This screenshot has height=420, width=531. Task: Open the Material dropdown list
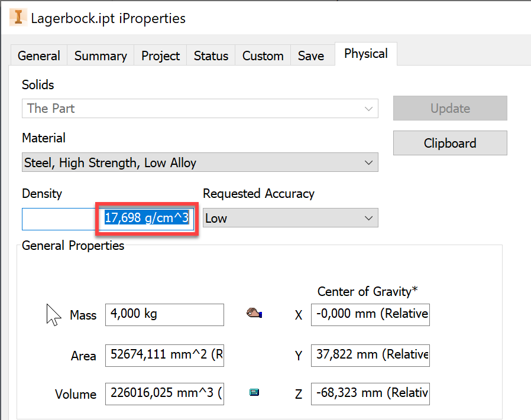(368, 162)
